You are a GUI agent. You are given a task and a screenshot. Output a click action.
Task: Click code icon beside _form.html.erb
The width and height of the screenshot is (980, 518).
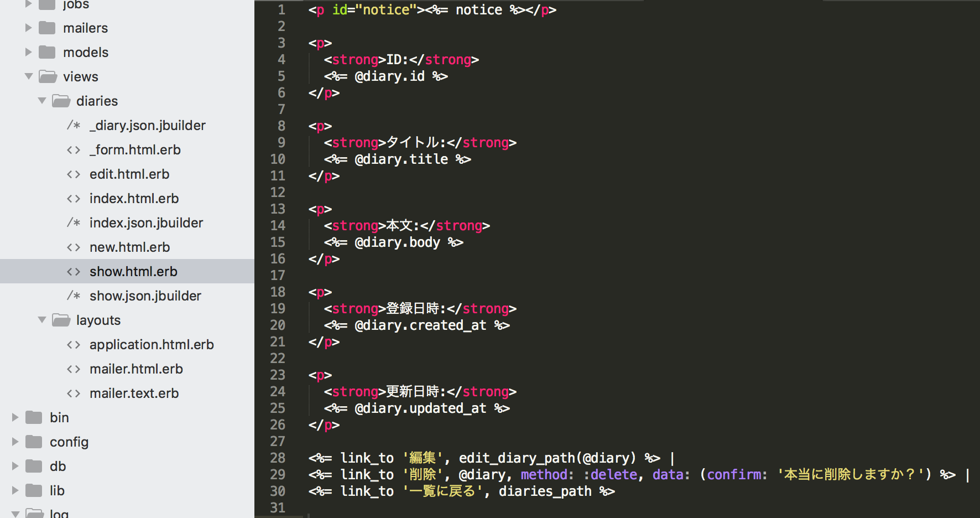click(x=74, y=149)
